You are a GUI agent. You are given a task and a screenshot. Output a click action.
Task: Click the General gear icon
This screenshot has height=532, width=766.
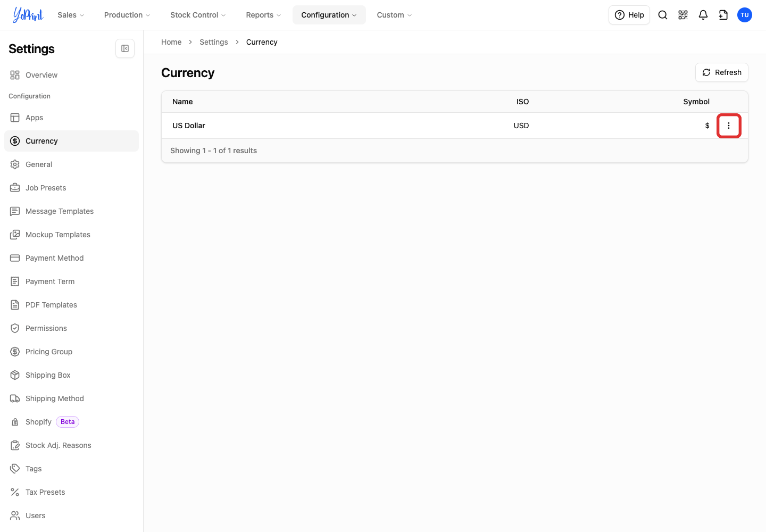[15, 164]
